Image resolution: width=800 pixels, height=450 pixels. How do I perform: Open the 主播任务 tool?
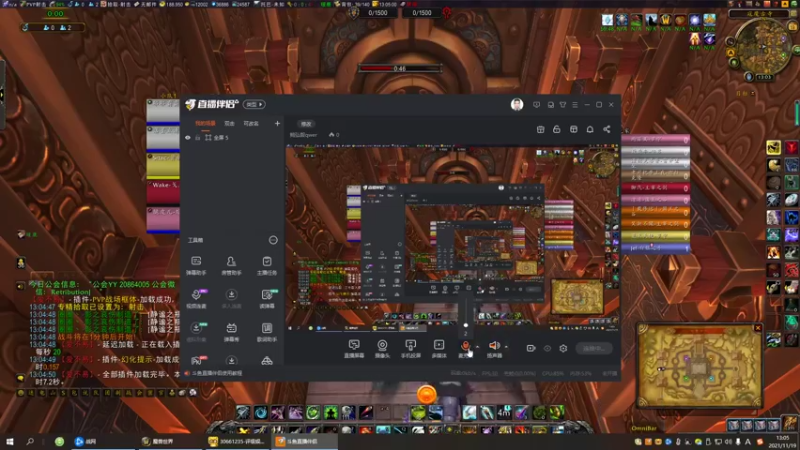tap(267, 265)
